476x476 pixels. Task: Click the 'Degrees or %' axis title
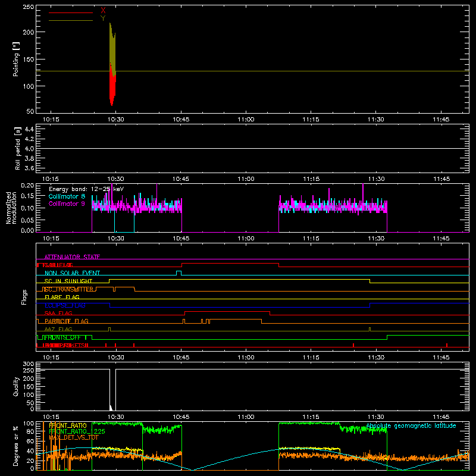pos(15,446)
